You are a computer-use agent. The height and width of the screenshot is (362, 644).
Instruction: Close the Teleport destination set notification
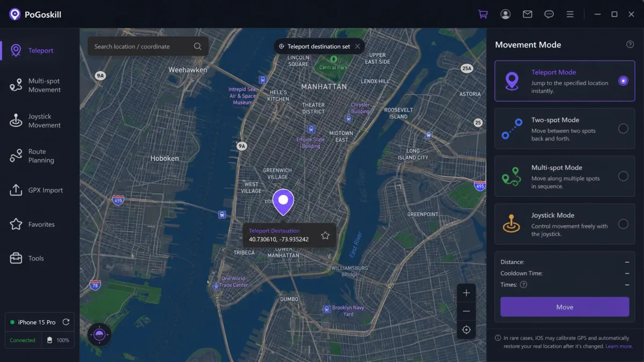coord(357,47)
